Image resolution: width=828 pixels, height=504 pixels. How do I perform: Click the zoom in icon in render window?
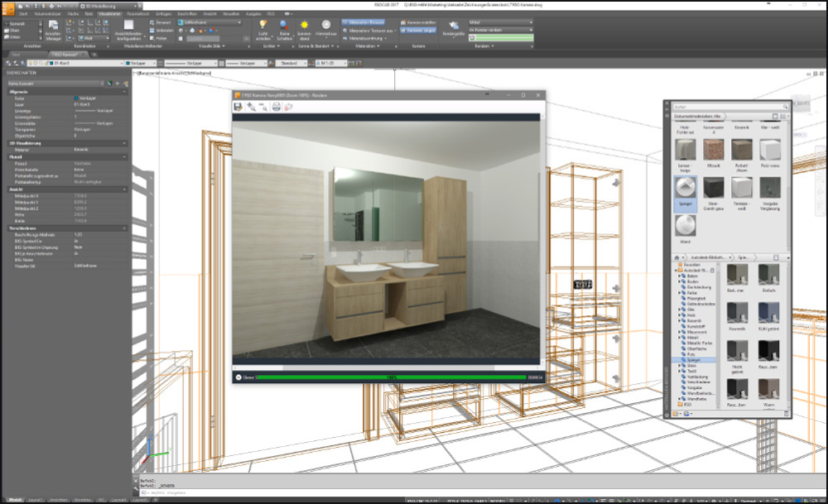[251, 107]
